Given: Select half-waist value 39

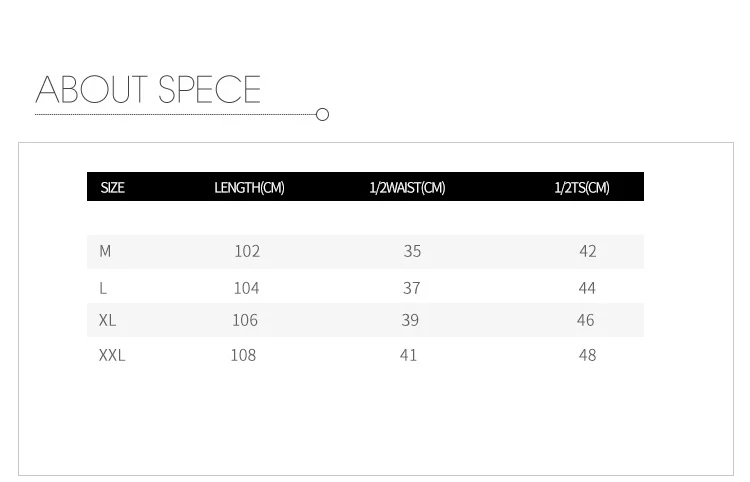Looking at the screenshot, I should click(410, 321).
